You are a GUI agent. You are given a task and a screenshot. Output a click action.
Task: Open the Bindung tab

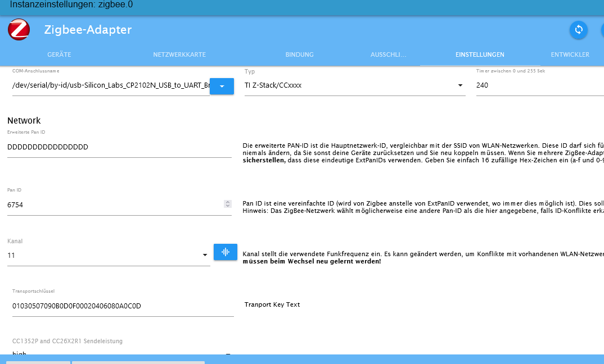[299, 54]
